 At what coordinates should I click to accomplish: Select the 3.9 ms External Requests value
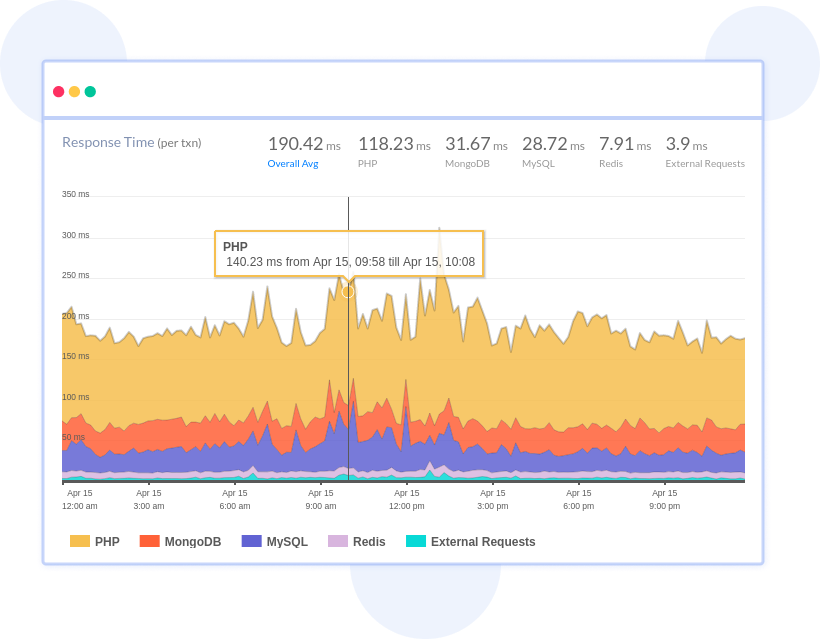tap(686, 144)
